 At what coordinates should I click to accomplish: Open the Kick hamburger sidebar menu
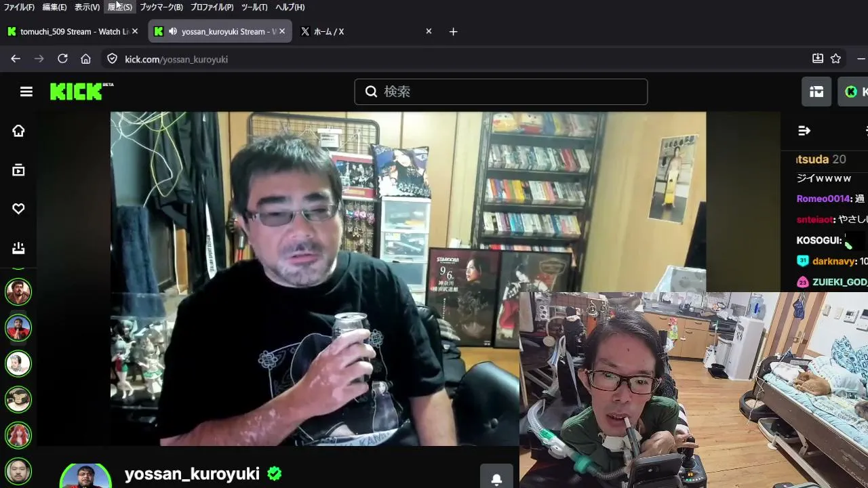26,91
